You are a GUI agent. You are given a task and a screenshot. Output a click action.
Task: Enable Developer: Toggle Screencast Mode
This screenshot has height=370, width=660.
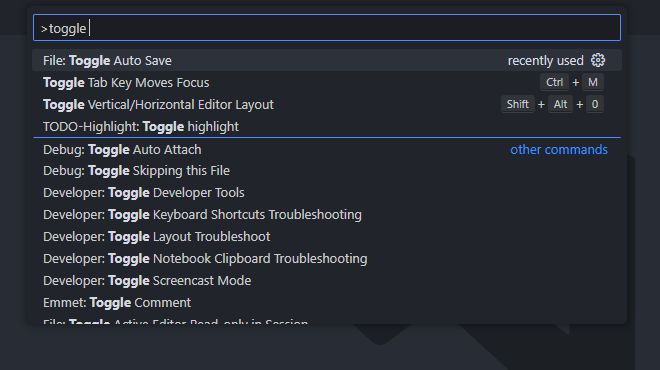click(327, 280)
